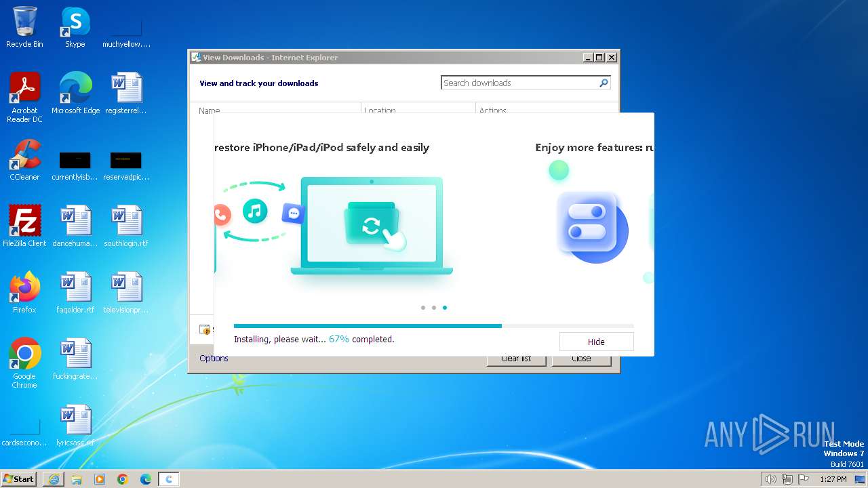Open Options link in View Downloads
The image size is (868, 488).
214,359
